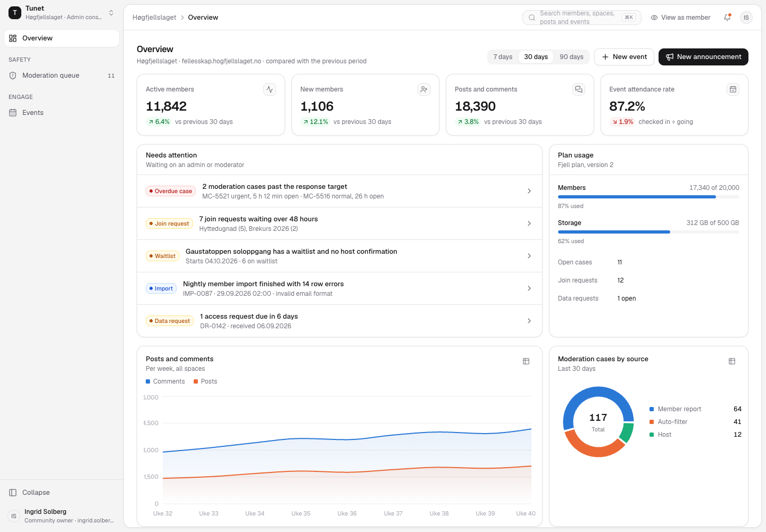Toggle View as member mode
Screen dimensions: 766x532
pos(681,18)
